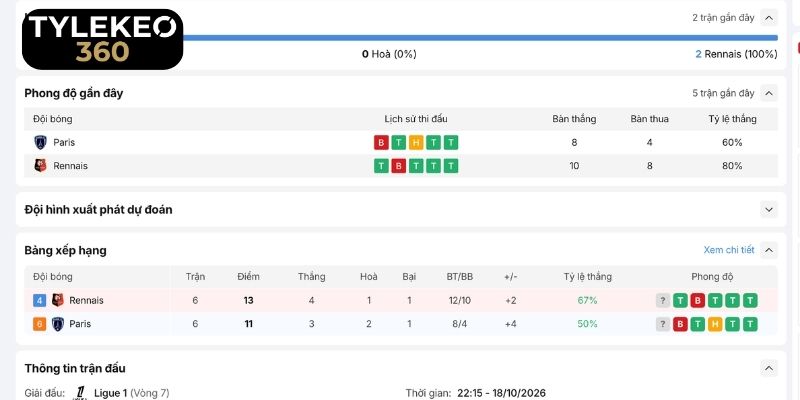Expand Đội hình xuất phát dự đoán
Screen dimensions: 800x400
tap(769, 209)
